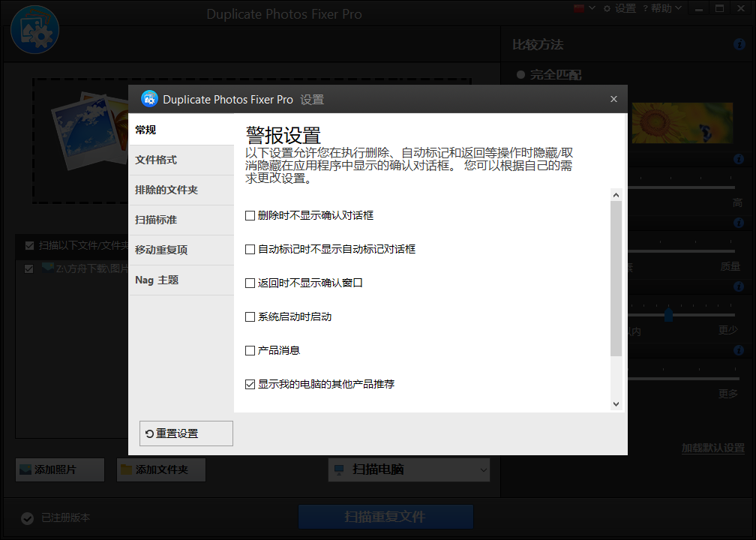Open the 帮助 menu
The image size is (756, 540).
(x=662, y=8)
